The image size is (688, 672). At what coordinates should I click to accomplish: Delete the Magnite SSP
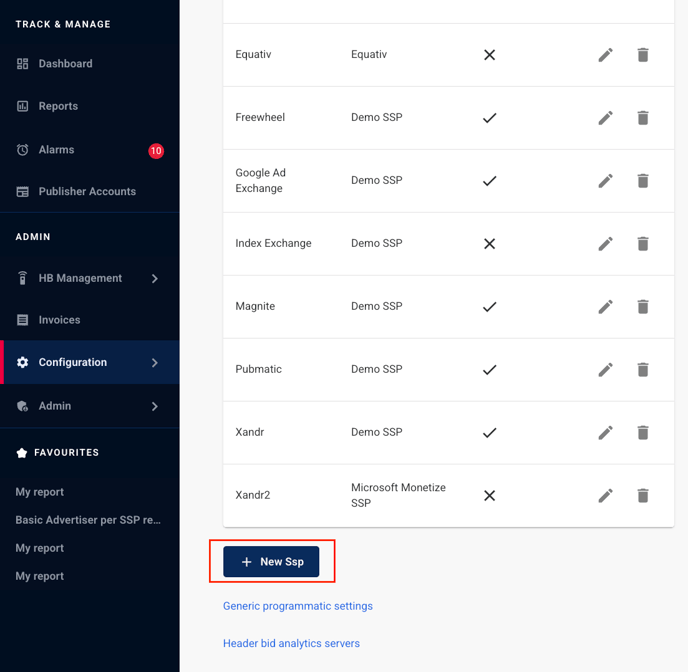pos(643,307)
